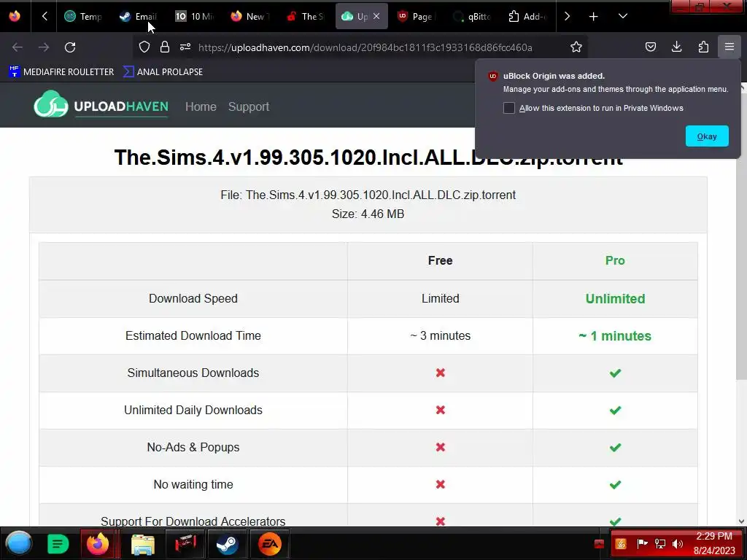Switch to the Page tab
This screenshot has width=747, height=560.
[x=415, y=16]
